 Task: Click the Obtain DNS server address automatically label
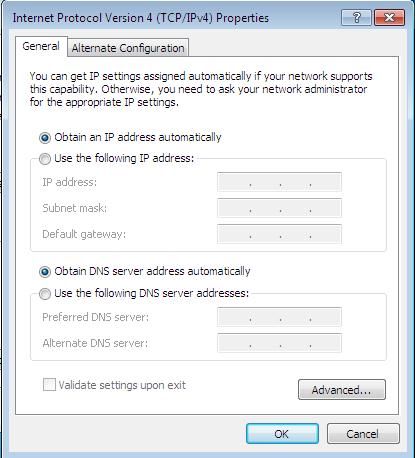point(152,271)
